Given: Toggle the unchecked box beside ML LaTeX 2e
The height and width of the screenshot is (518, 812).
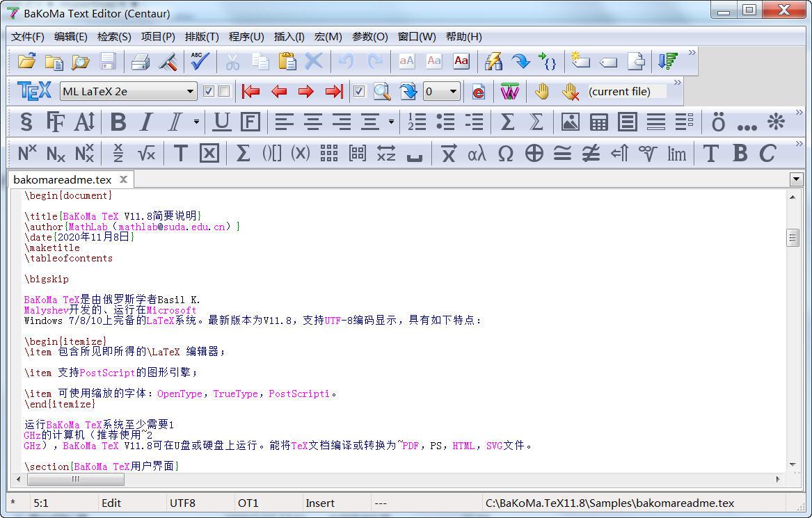Looking at the screenshot, I should tap(224, 92).
